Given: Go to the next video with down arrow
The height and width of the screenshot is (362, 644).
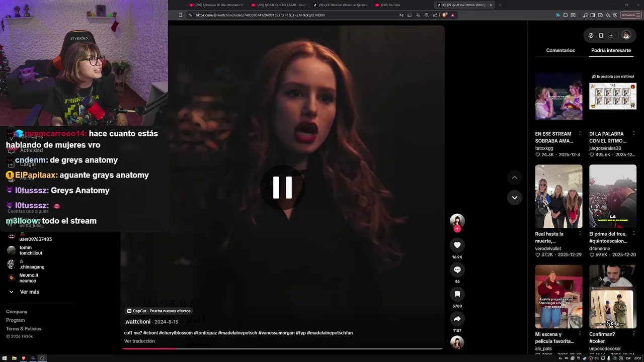Looking at the screenshot, I should pyautogui.click(x=514, y=198).
